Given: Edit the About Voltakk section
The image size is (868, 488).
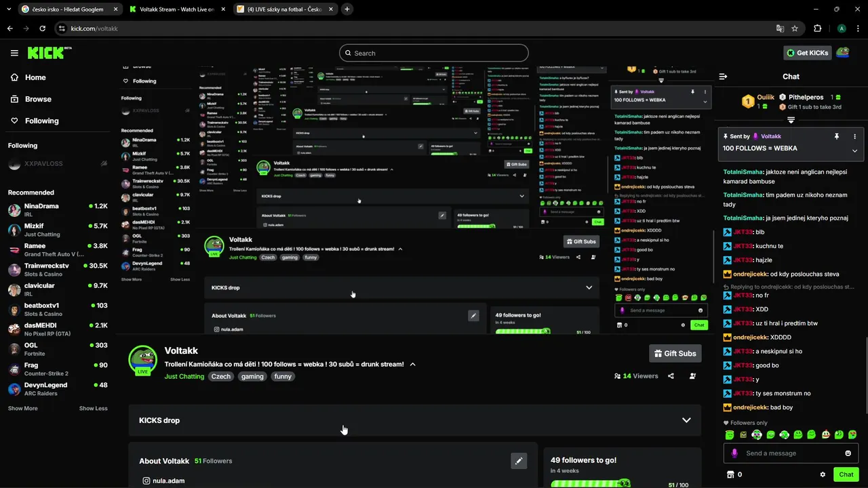Looking at the screenshot, I should 519,461.
